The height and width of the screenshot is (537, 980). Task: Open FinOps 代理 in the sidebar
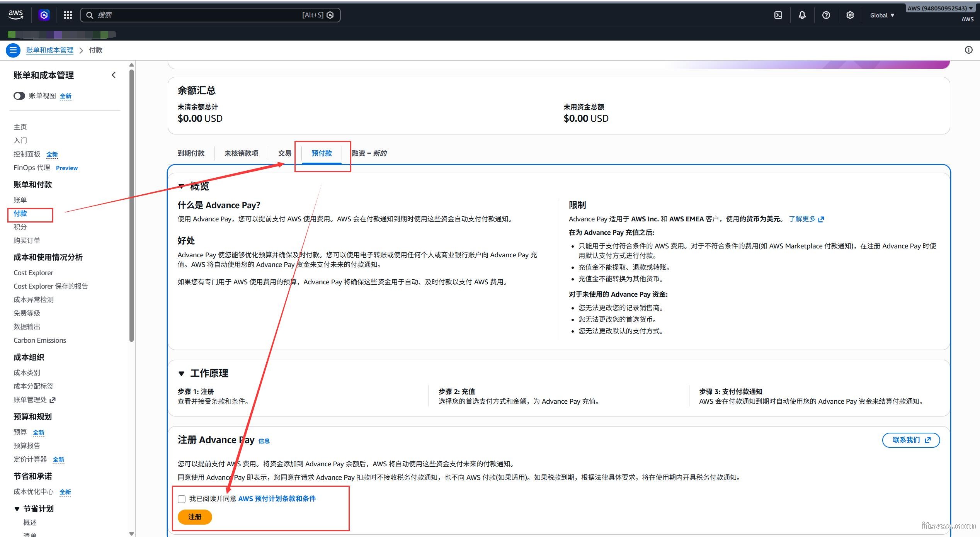click(x=32, y=168)
